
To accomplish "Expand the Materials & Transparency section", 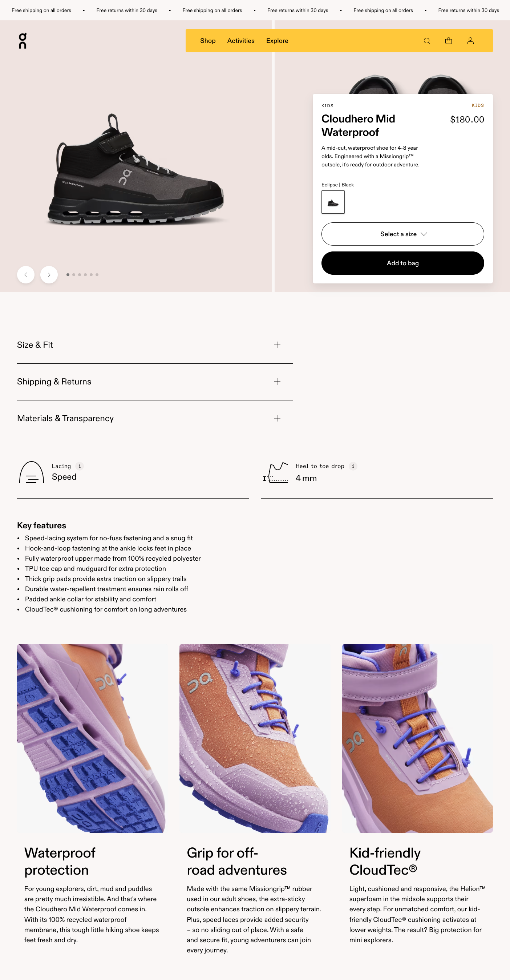I will coord(155,419).
